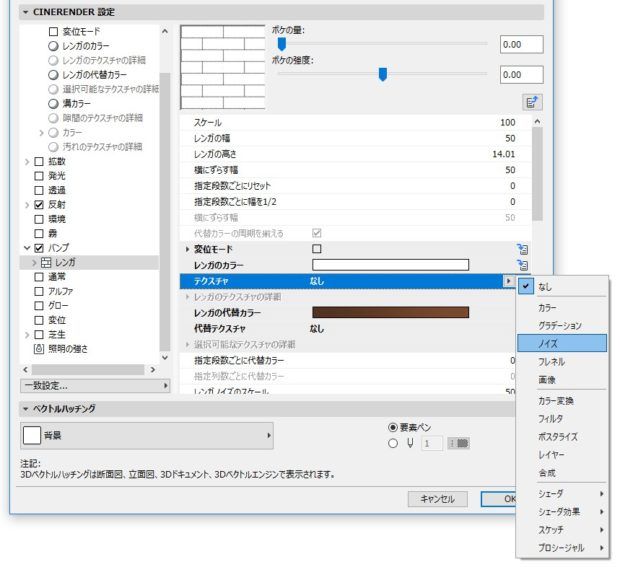Open the 一致設定... dropdown
The height and width of the screenshot is (567, 620).
tap(95, 386)
